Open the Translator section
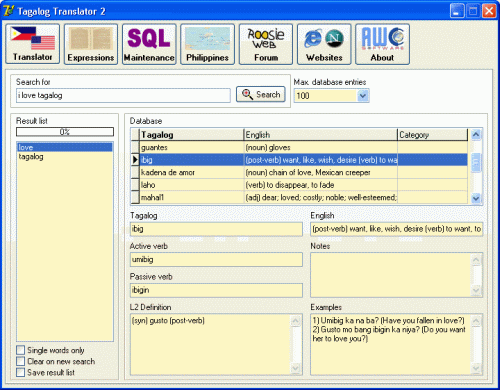This screenshot has height=390, width=500. coord(33,44)
